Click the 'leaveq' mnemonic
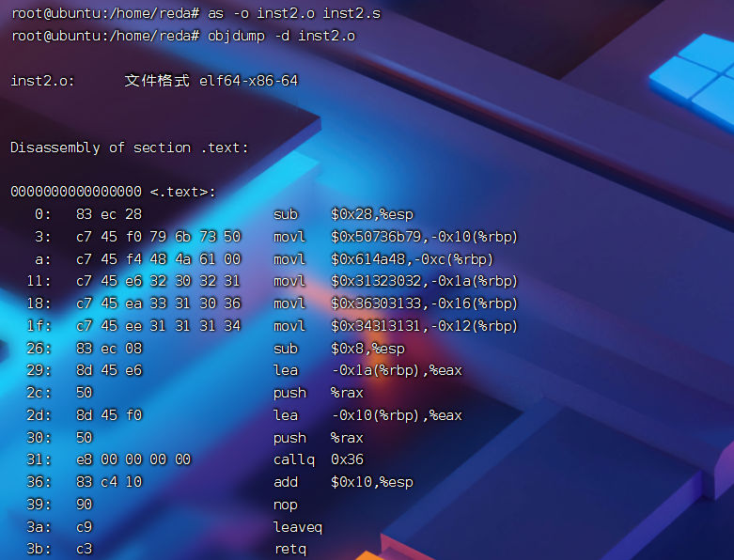Image resolution: width=734 pixels, height=560 pixels. point(298,527)
